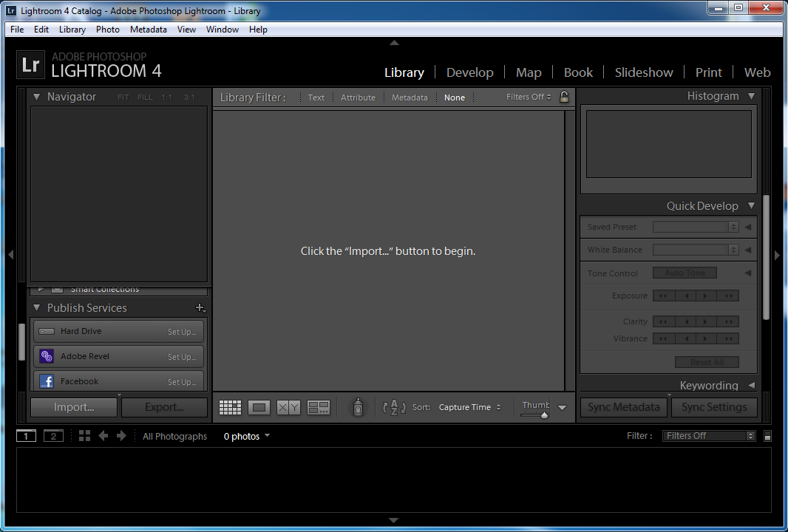Image resolution: width=788 pixels, height=532 pixels.
Task: Open filmstrip Filter Filters Off combo box
Action: [709, 436]
